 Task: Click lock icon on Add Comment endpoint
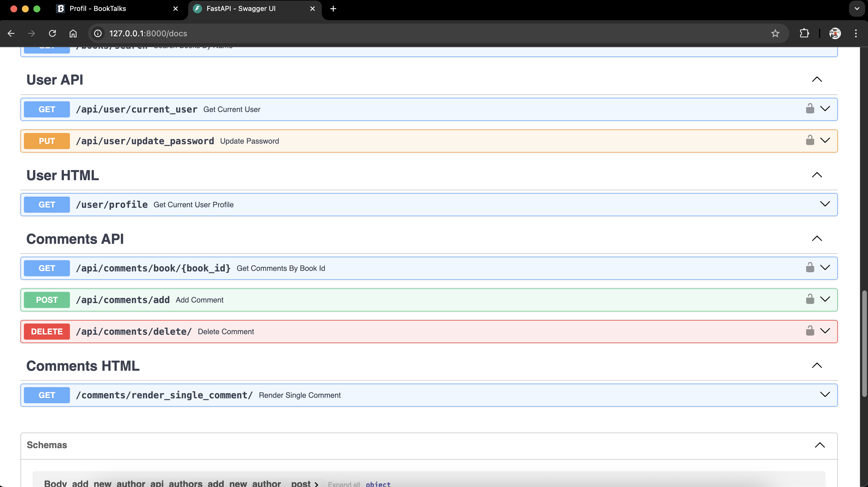point(810,299)
